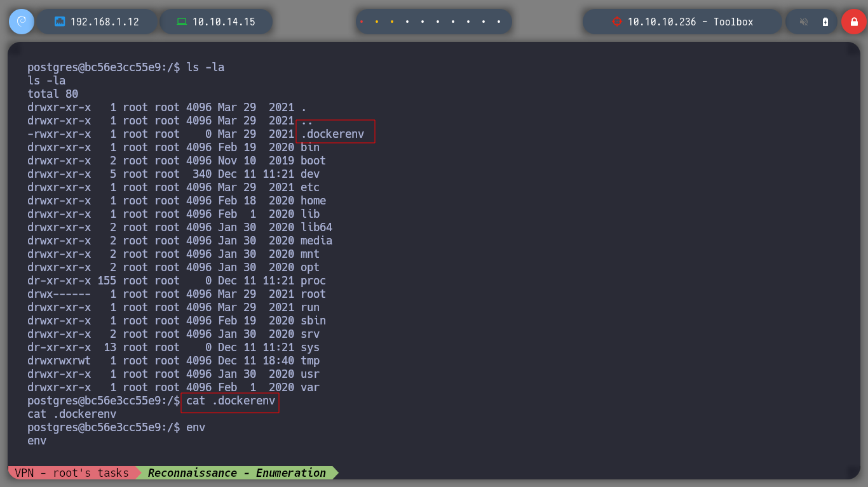Switch to the seventh workspace dot
The image size is (868, 487).
tap(453, 22)
